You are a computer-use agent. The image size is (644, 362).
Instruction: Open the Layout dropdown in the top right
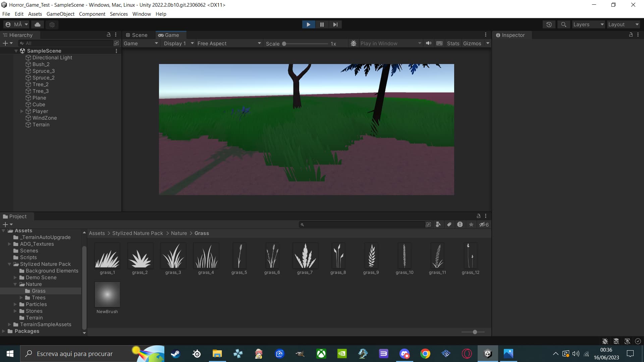click(623, 24)
